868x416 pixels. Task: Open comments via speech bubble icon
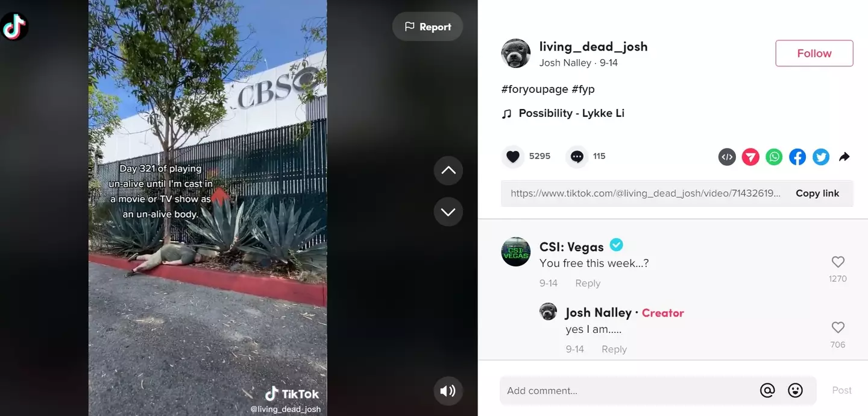(x=577, y=157)
